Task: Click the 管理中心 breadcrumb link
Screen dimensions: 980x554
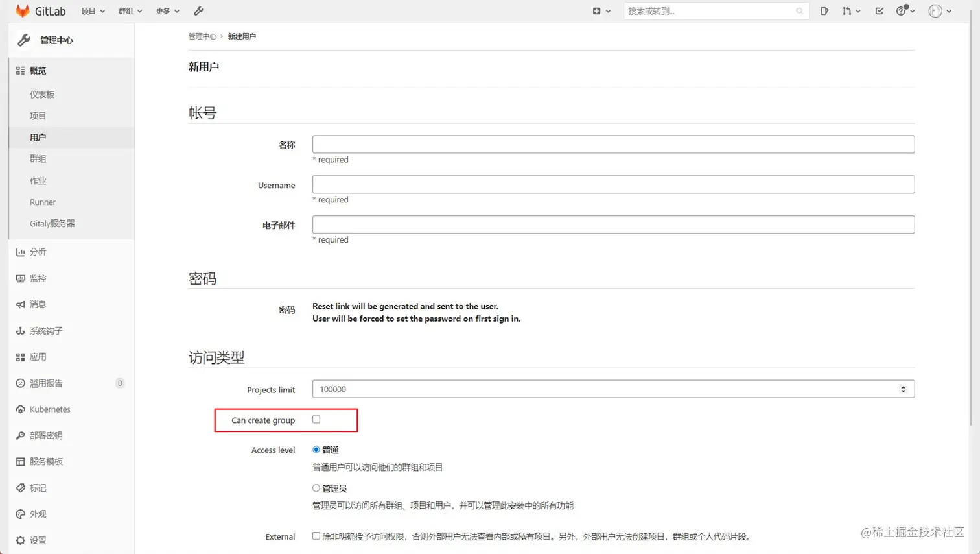Action: click(x=202, y=36)
